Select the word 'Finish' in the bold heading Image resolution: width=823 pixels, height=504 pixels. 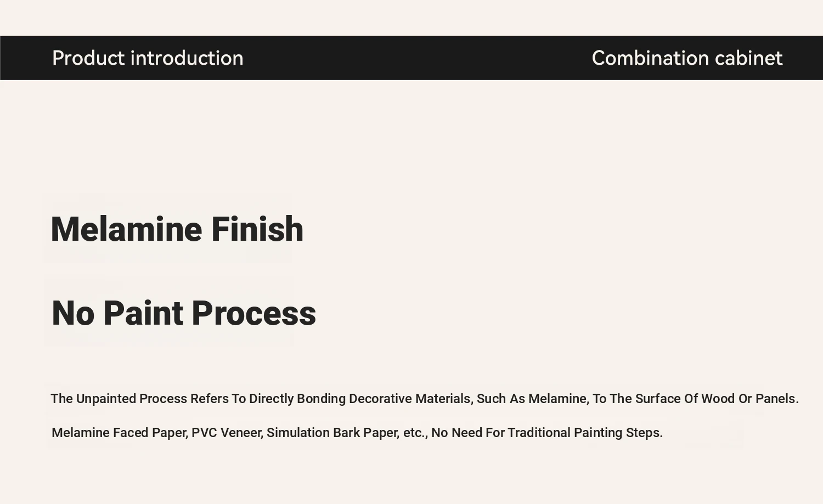[x=257, y=229]
